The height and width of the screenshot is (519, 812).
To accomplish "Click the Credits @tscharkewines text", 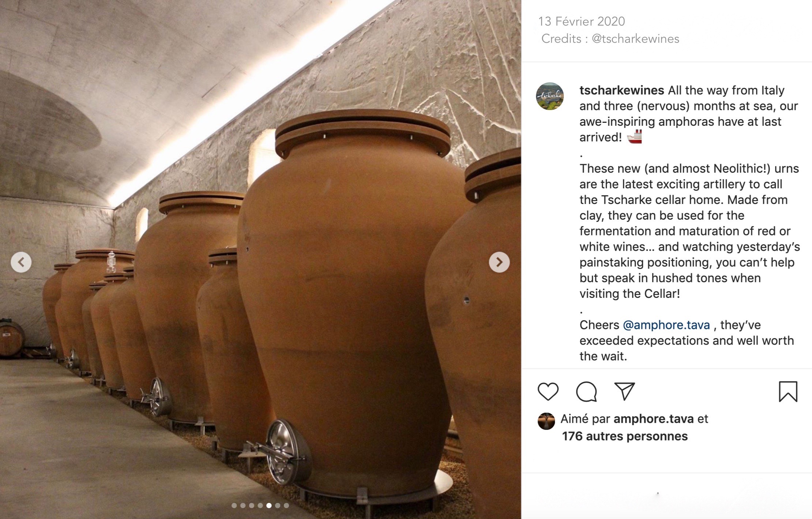I will click(610, 39).
